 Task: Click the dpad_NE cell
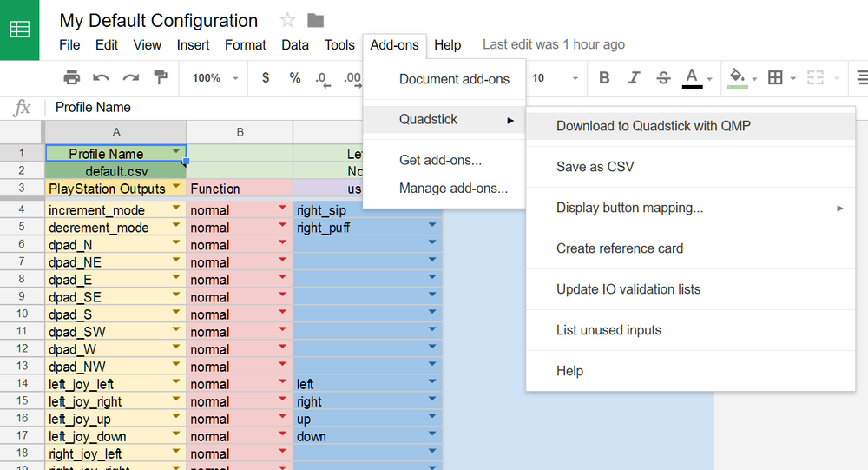(x=115, y=262)
